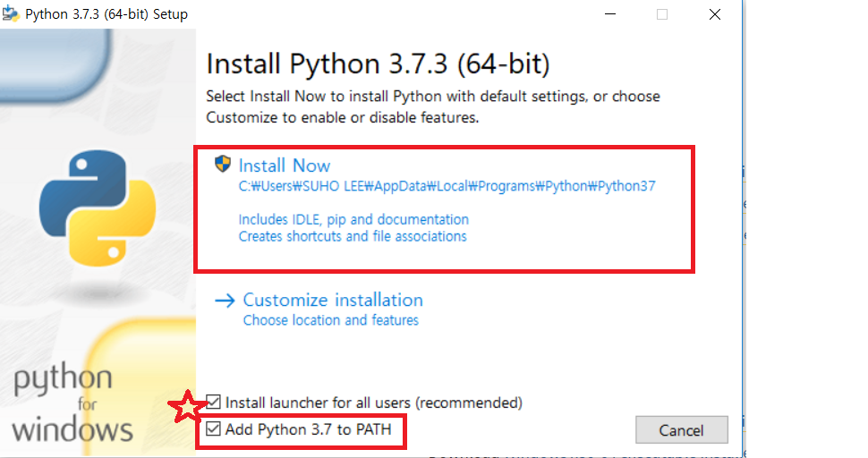
Task: Click the Python Setup icon in the title bar
Action: point(11,13)
